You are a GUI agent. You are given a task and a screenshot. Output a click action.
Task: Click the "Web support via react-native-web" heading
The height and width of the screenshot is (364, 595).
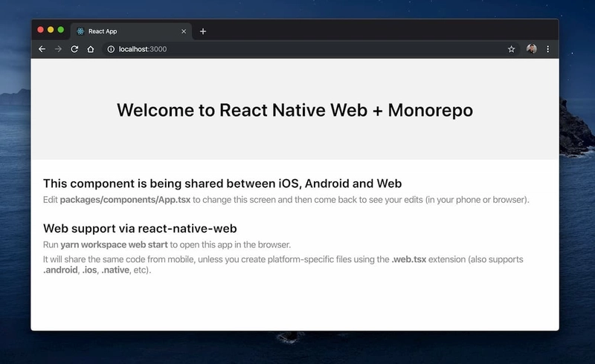point(140,229)
